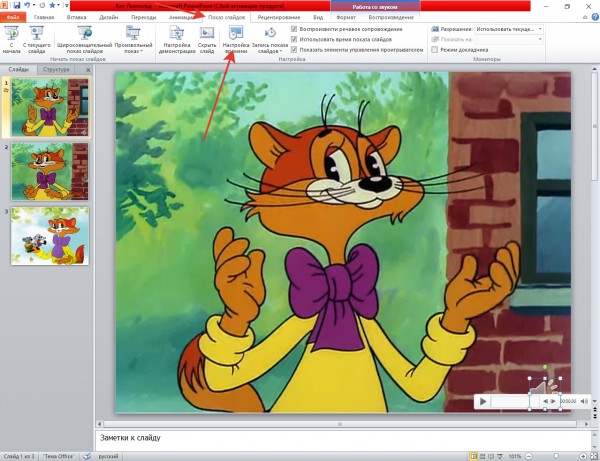600x461 pixels.
Task: Start Slide Show view from status bar
Action: click(x=500, y=456)
